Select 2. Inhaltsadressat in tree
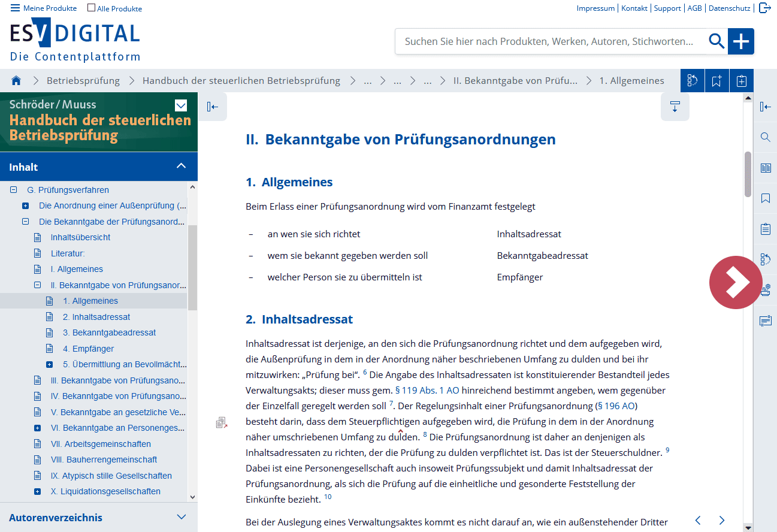The width and height of the screenshot is (777, 532). point(96,317)
